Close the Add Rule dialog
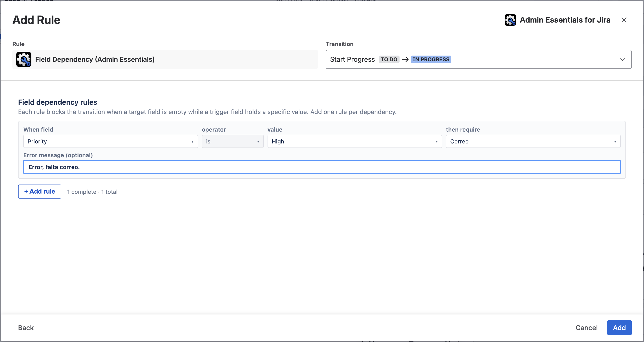This screenshot has width=644, height=342. (x=624, y=20)
